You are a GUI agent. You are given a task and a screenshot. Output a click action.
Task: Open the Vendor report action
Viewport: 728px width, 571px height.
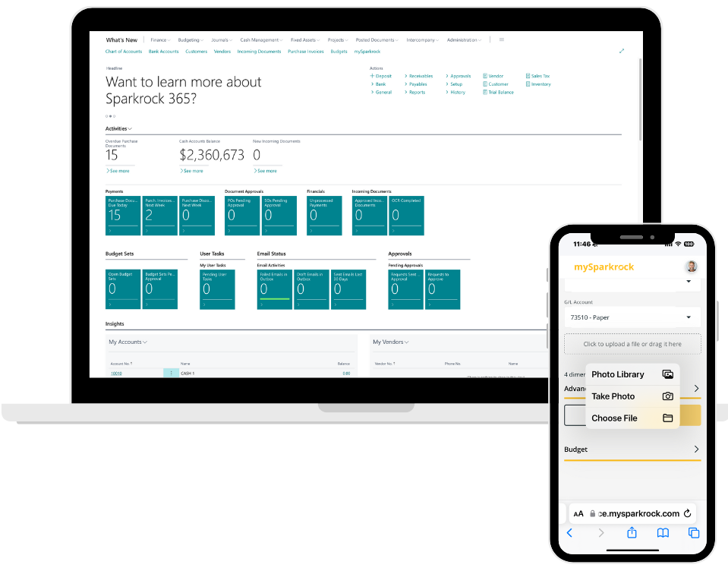pyautogui.click(x=493, y=76)
